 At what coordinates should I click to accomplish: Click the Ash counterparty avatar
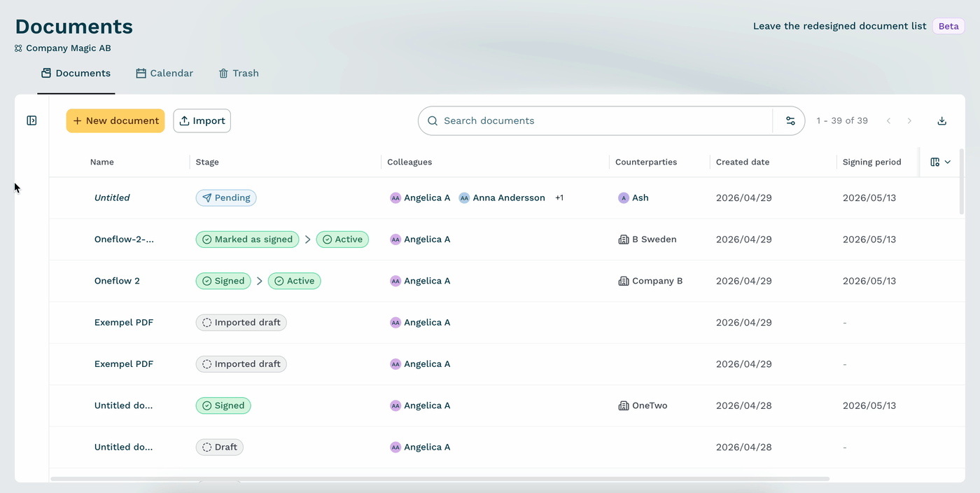click(x=624, y=198)
